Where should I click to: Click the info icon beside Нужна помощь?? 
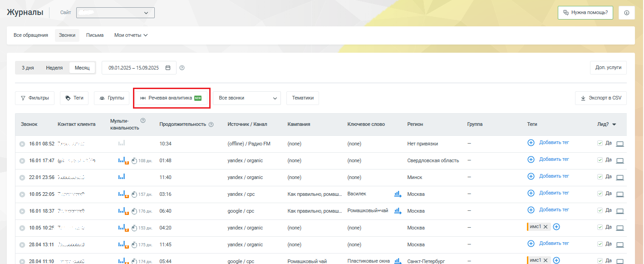pos(627,13)
